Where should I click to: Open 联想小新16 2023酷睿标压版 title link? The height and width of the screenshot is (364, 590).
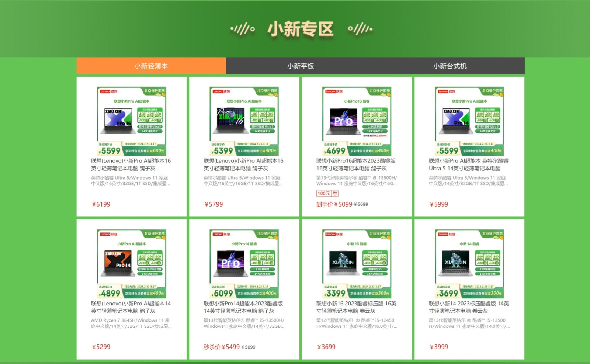pos(356,307)
